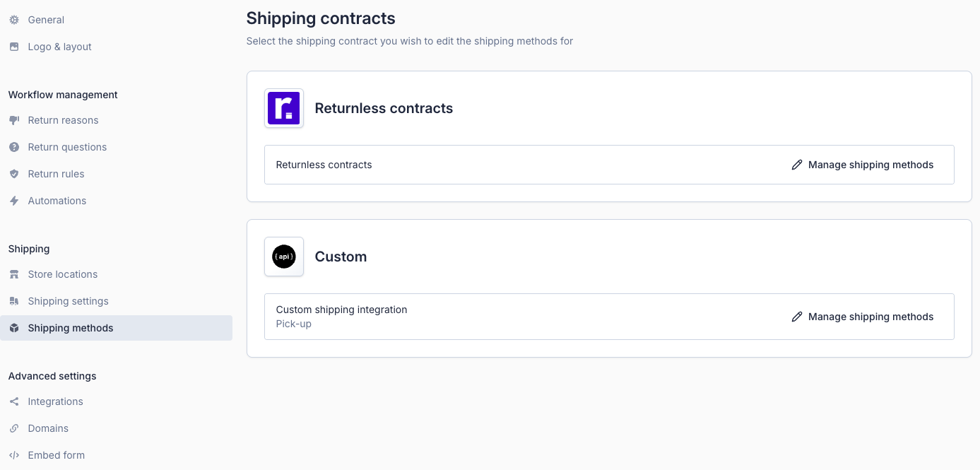This screenshot has height=470, width=980.
Task: Click the Logo & layout image icon
Action: 14,47
